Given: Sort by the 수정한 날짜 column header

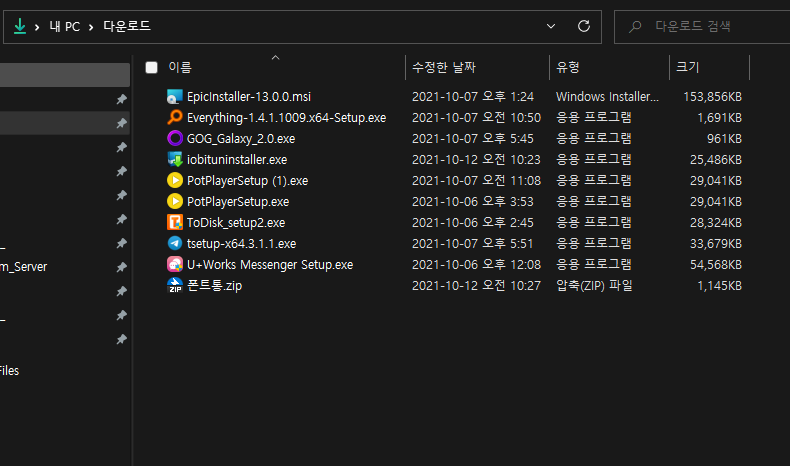Looking at the screenshot, I should click(444, 68).
